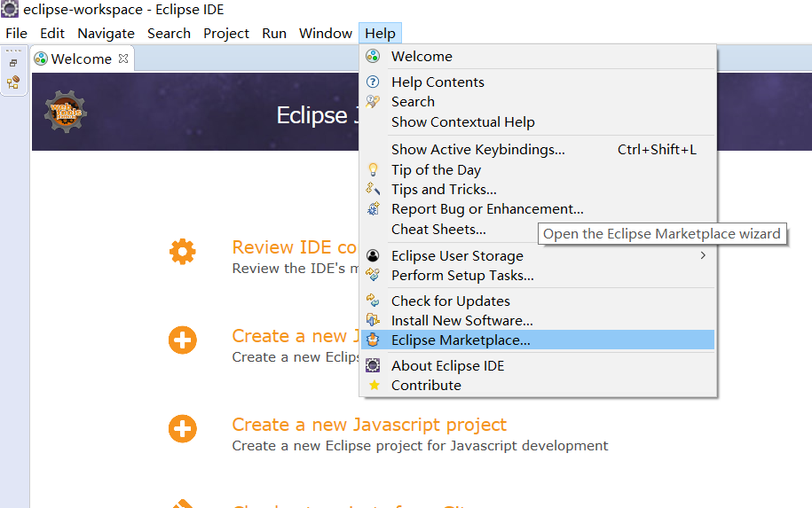Close the Help menu via its title
This screenshot has height=508, width=812.
point(380,33)
